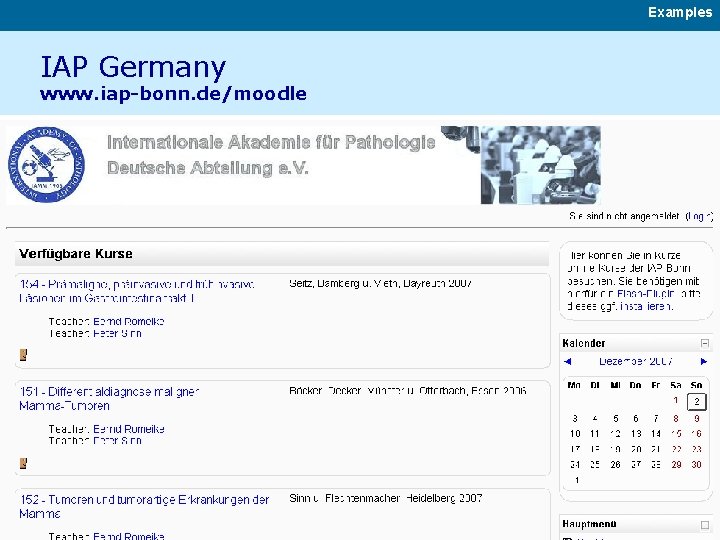Click teacher Peter Sinn under course 154
The image size is (720, 540).
118,333
